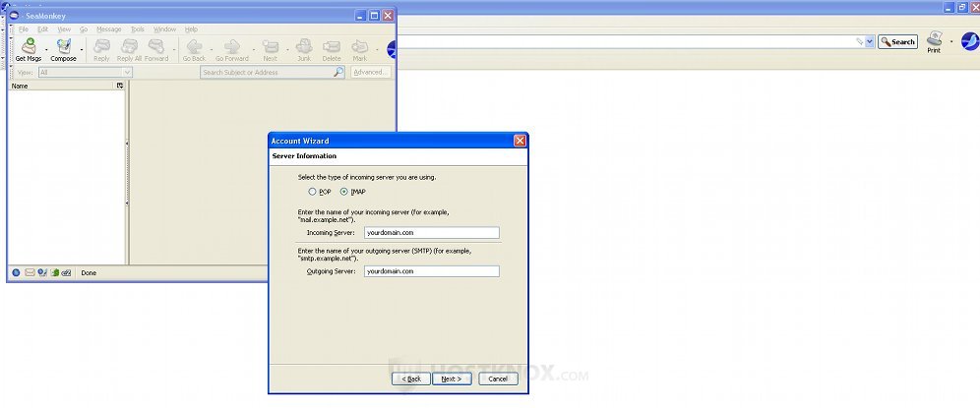Open ChatZilla icon in status bar
Viewport: 980px width, 408px height.
[66, 272]
